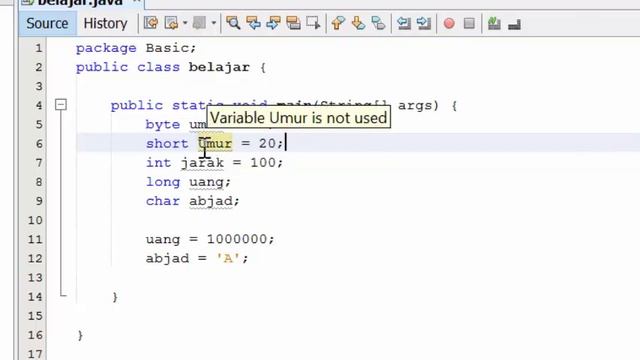Click the 'short' keyword on line 6
The image size is (640, 360).
(167, 143)
